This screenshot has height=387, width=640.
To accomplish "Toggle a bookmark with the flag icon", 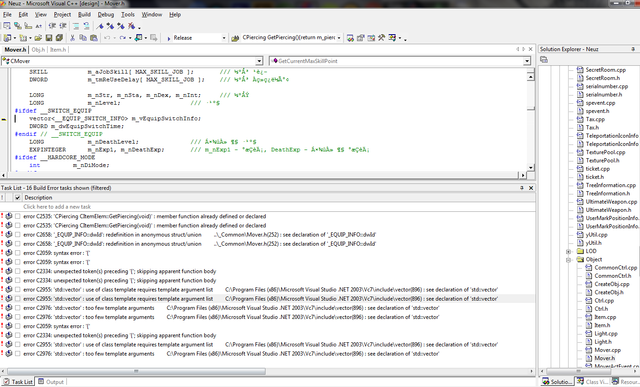I will coord(100,26).
